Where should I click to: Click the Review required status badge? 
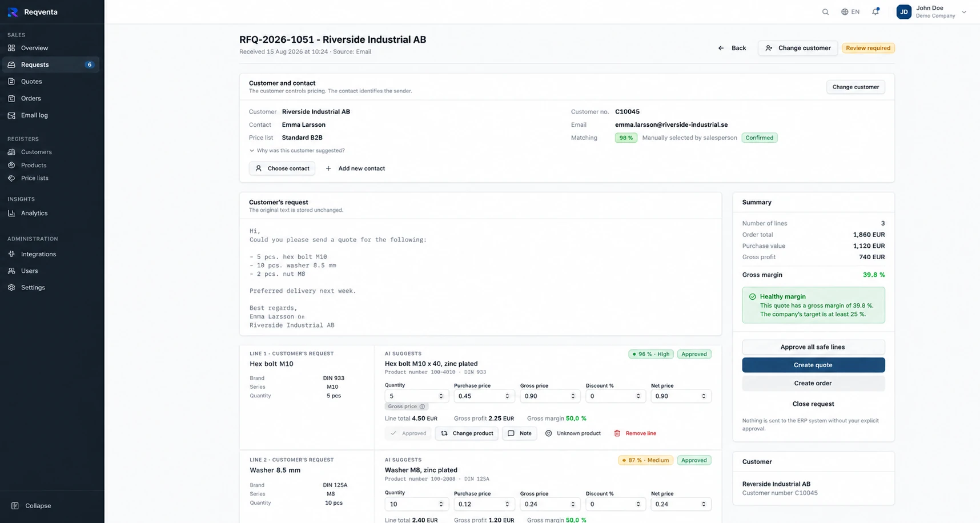[868, 48]
